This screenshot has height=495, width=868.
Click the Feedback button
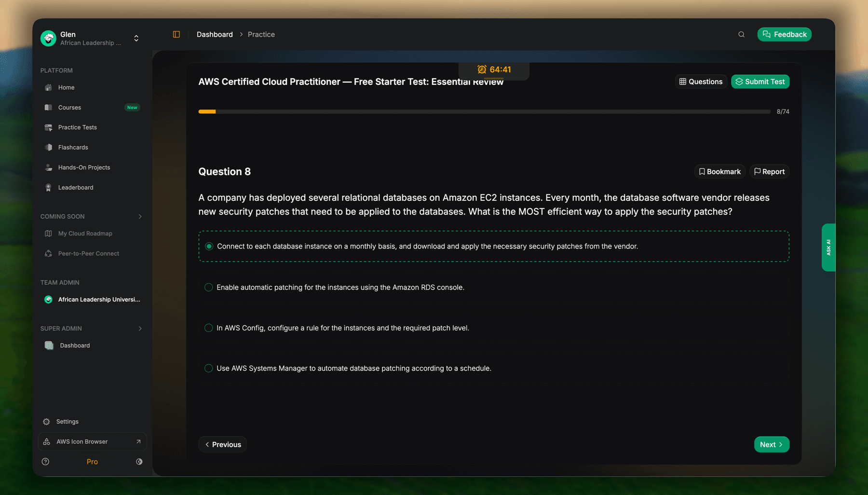785,34
